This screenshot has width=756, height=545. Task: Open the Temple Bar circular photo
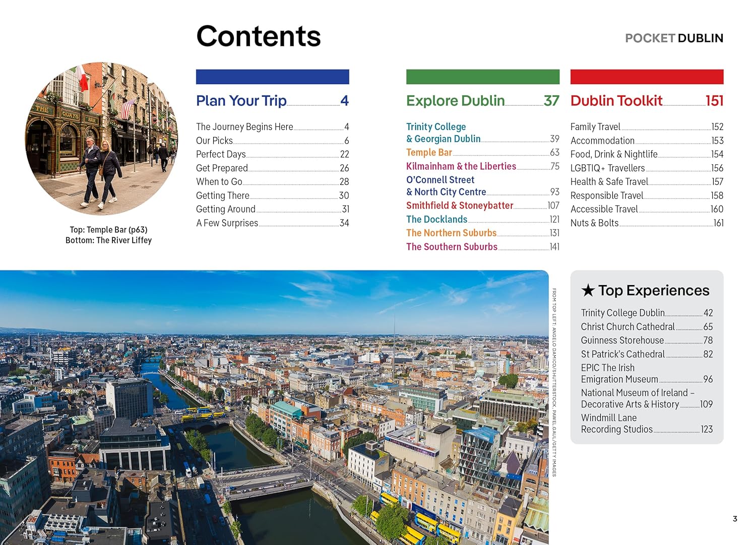tap(101, 139)
